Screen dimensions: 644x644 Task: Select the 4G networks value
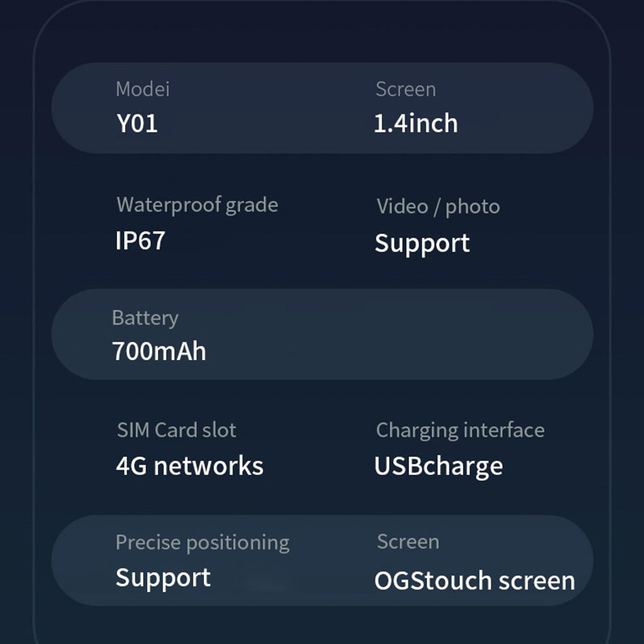coord(189,466)
